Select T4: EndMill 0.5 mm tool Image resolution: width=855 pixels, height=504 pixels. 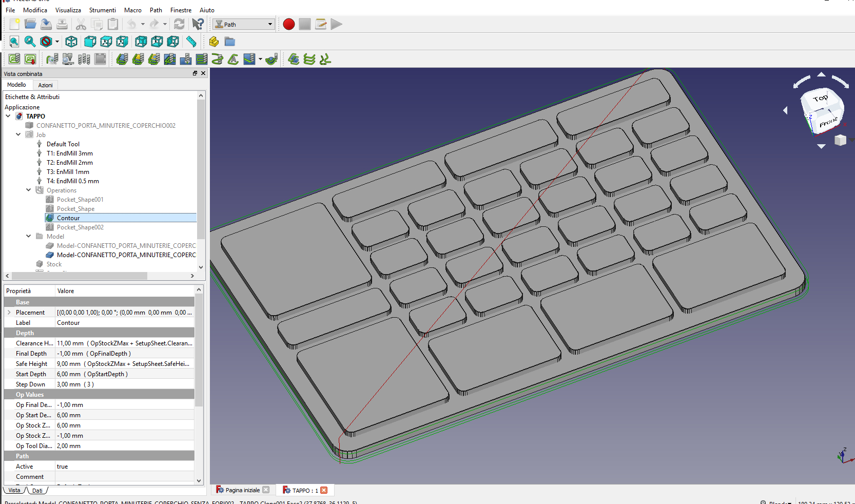[73, 181]
